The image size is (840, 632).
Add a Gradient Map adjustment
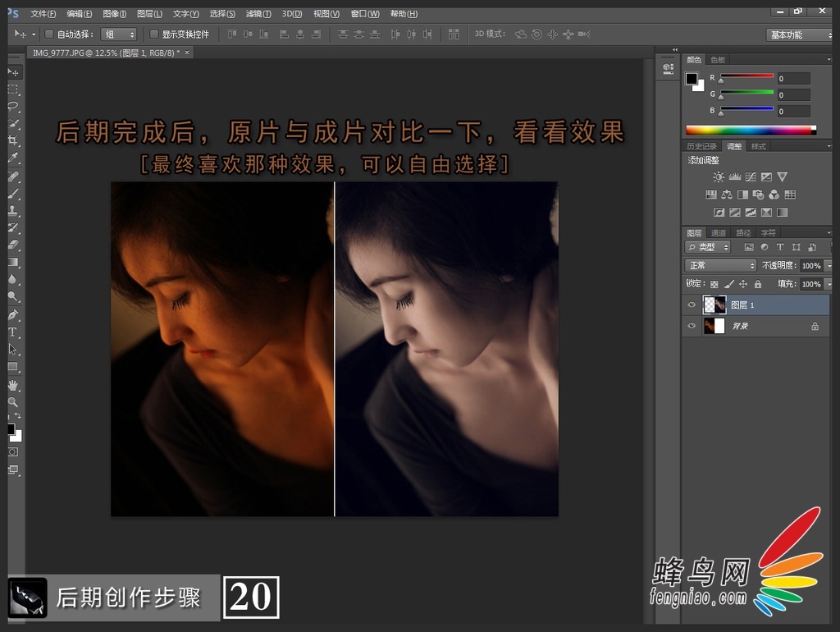(x=782, y=213)
